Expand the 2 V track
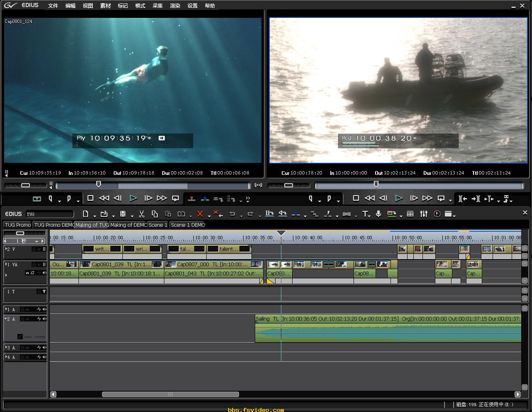 click(x=6, y=249)
